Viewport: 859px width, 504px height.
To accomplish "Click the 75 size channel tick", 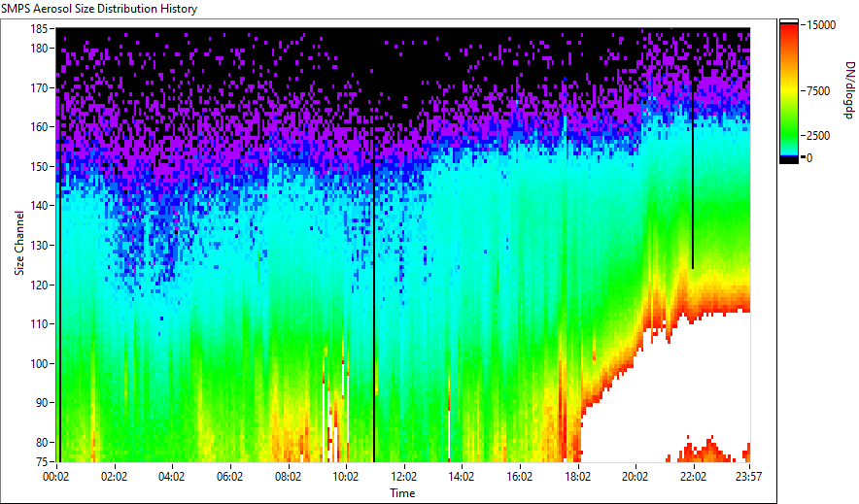I will point(41,462).
